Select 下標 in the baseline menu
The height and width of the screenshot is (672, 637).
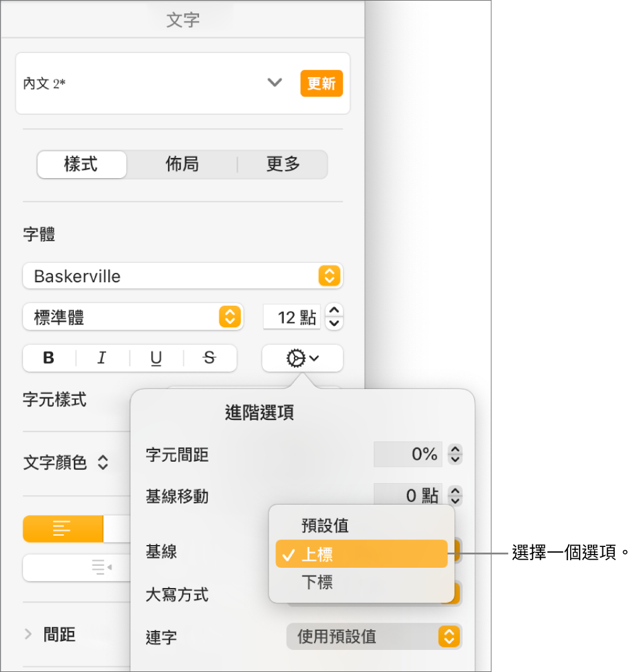(361, 582)
